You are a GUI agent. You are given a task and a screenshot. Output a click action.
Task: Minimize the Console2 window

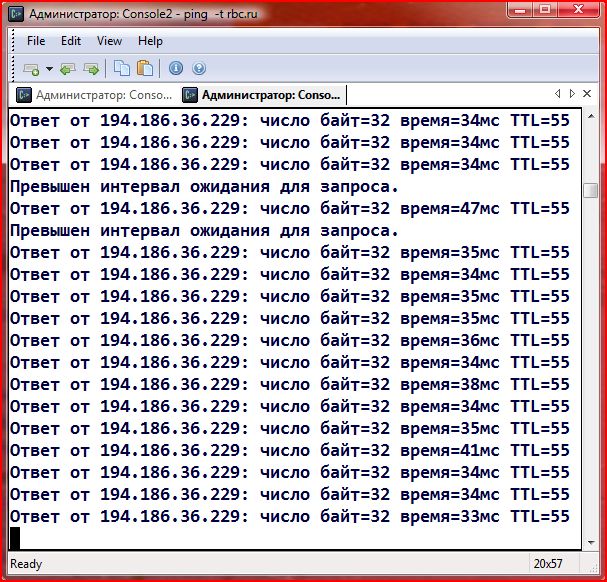tap(520, 10)
